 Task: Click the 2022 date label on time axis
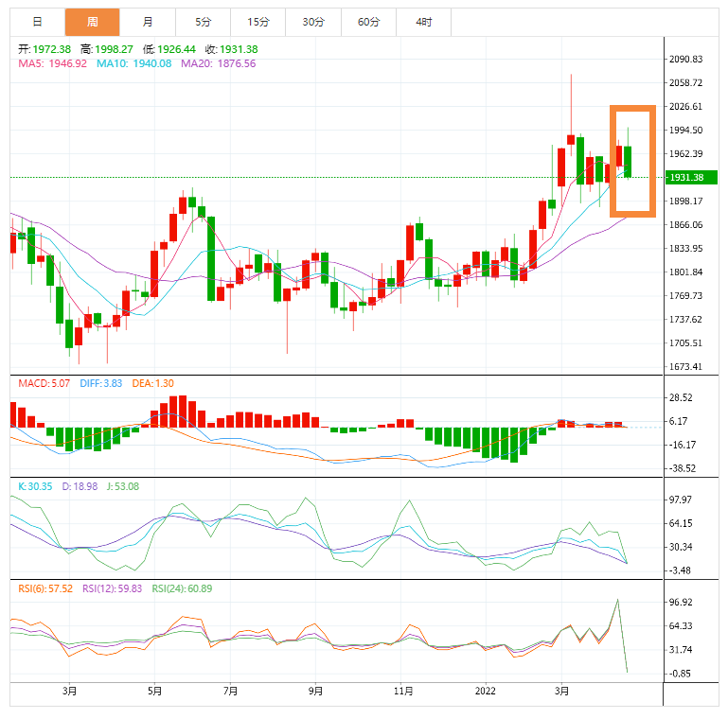486,692
